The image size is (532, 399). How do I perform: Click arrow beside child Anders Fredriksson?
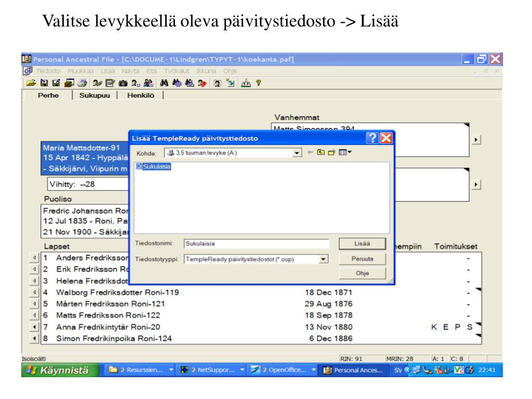tap(34, 258)
